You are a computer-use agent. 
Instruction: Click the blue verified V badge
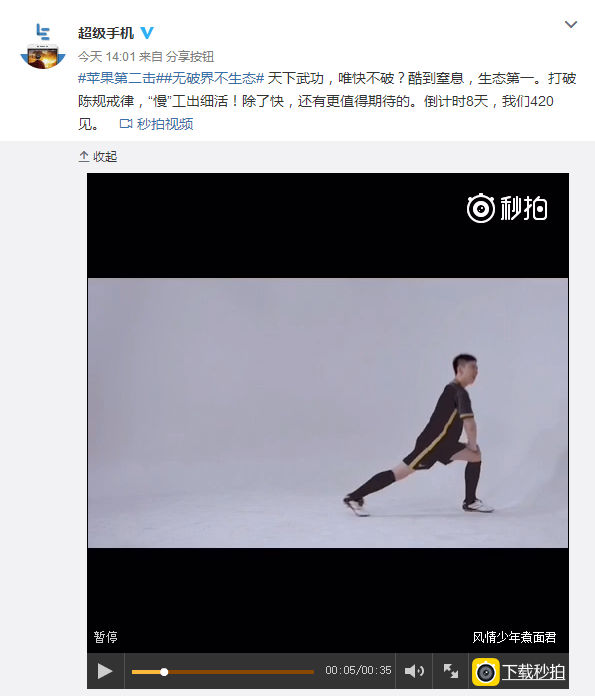pyautogui.click(x=147, y=33)
